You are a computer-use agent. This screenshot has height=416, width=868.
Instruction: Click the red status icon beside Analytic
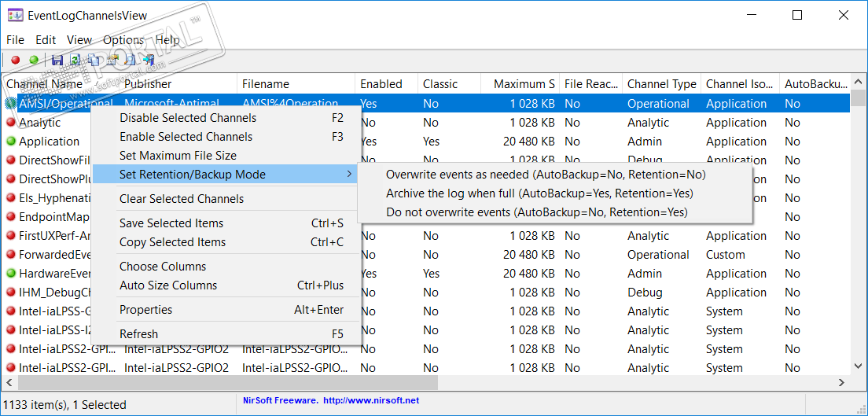point(10,123)
